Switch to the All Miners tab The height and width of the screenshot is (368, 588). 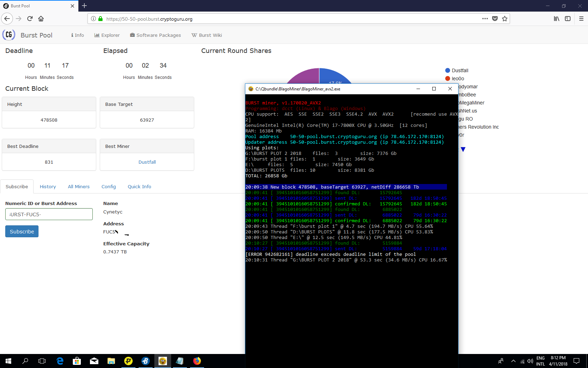click(79, 186)
